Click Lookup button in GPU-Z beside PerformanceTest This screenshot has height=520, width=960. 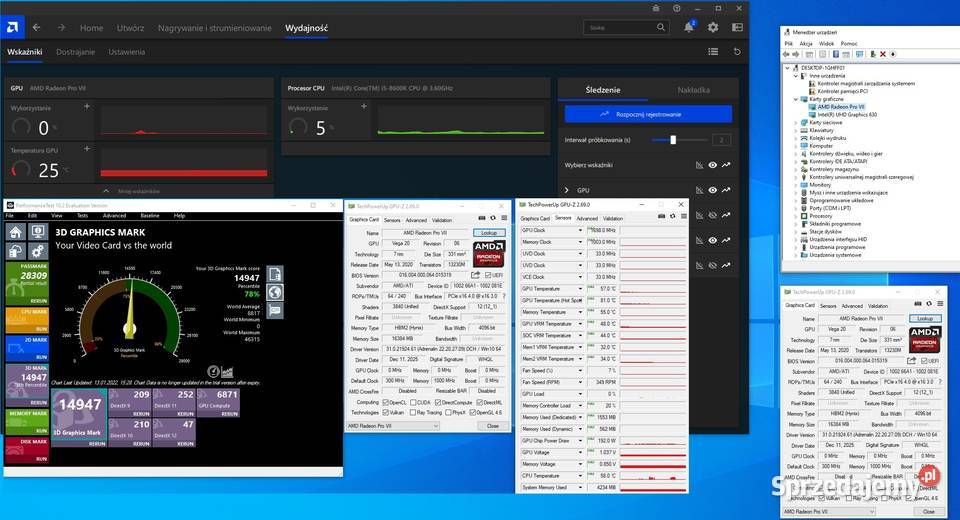[x=489, y=233]
